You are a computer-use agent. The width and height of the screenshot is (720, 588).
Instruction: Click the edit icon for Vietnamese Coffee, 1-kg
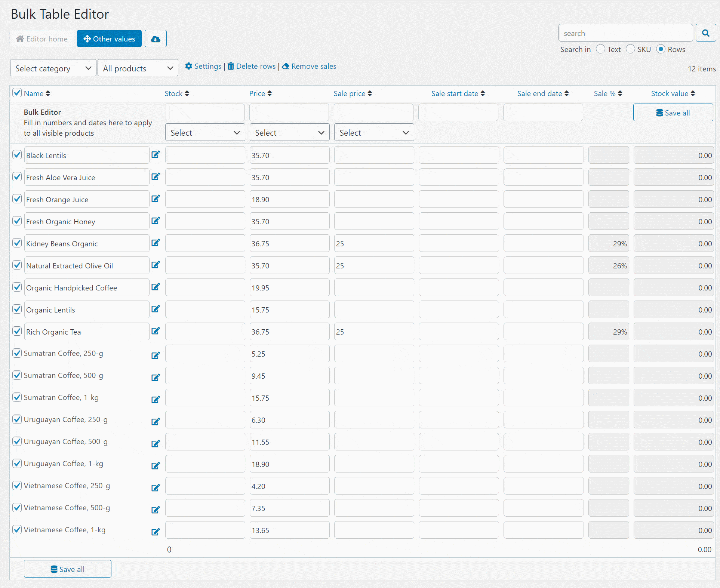tap(156, 532)
